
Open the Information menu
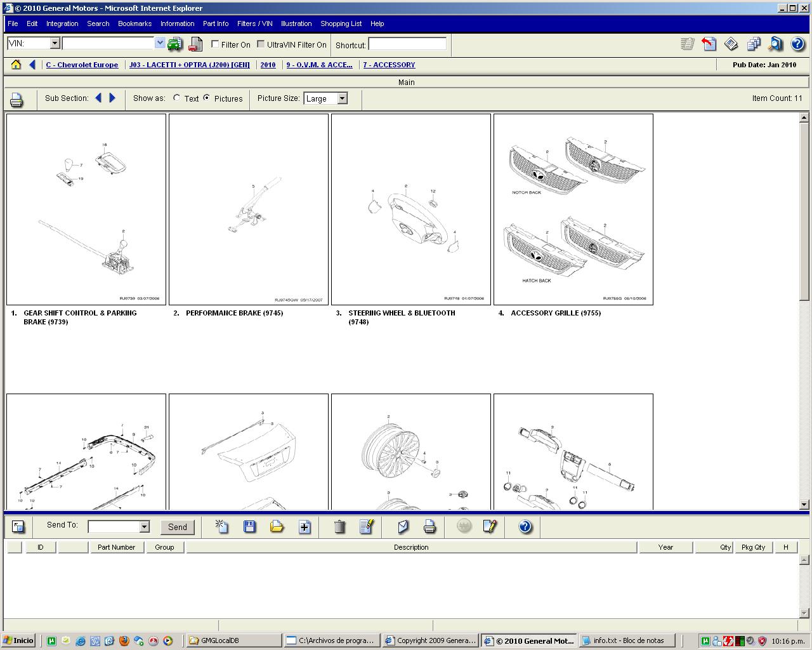[x=178, y=23]
